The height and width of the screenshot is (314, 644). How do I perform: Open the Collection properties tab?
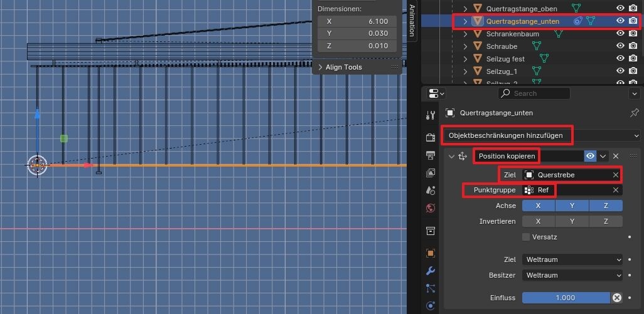coord(431,231)
